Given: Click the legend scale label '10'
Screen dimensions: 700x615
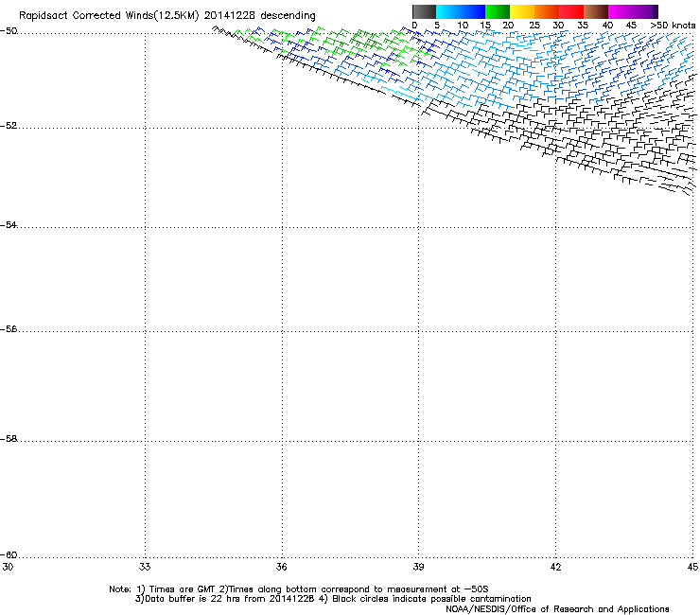Looking at the screenshot, I should click(x=463, y=26).
